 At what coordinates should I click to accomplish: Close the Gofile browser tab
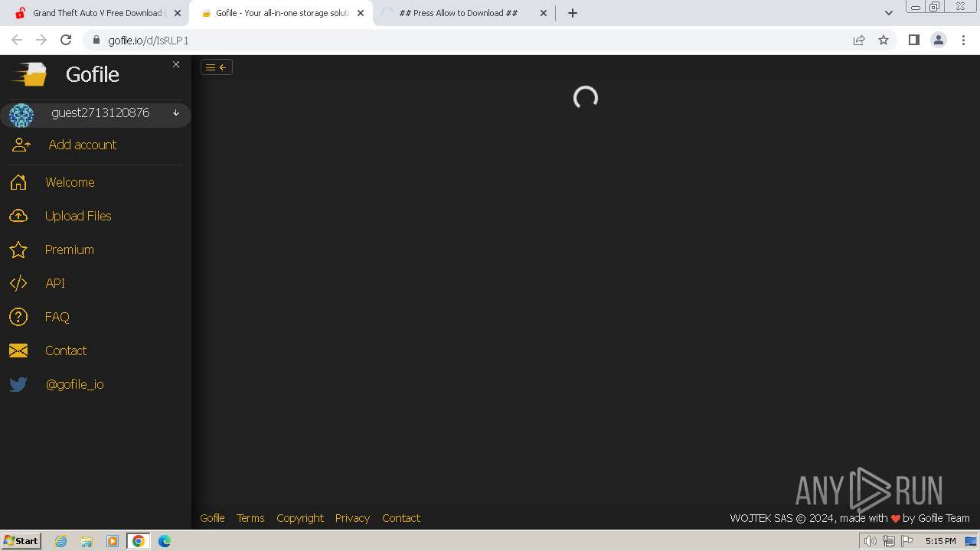361,13
